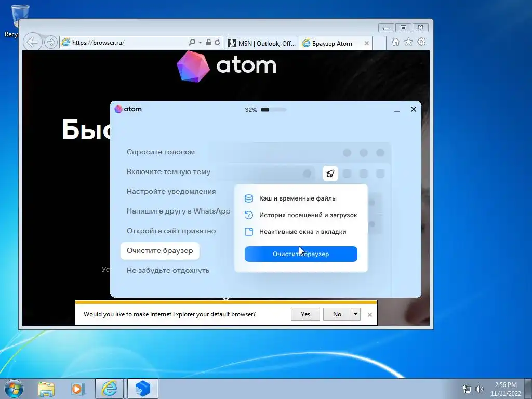Select Не забудьте отдохнуть item
This screenshot has width=532, height=399.
(168, 270)
